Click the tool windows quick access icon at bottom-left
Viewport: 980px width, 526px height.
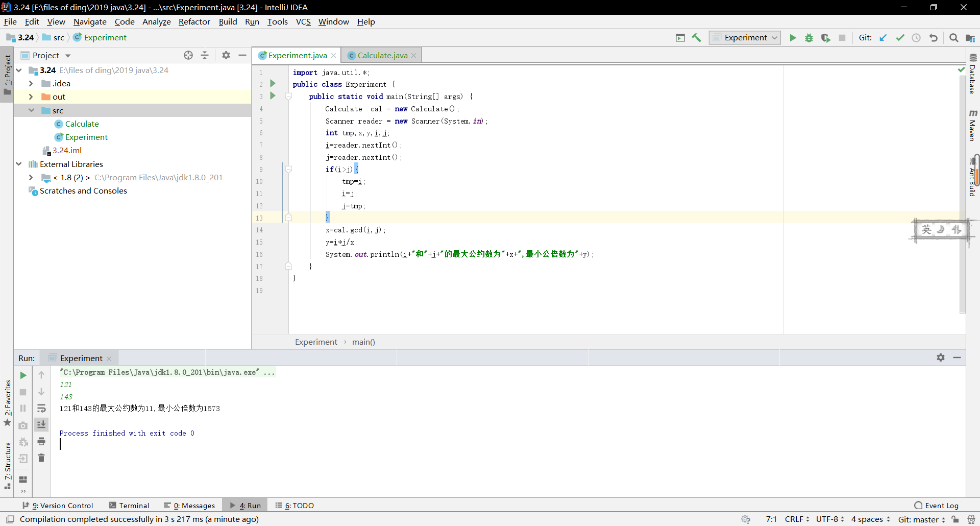(x=10, y=519)
